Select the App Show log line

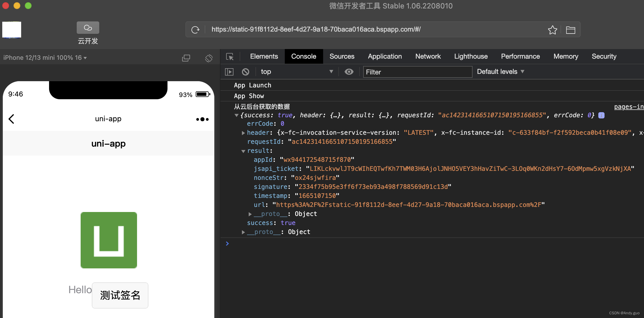click(x=249, y=96)
